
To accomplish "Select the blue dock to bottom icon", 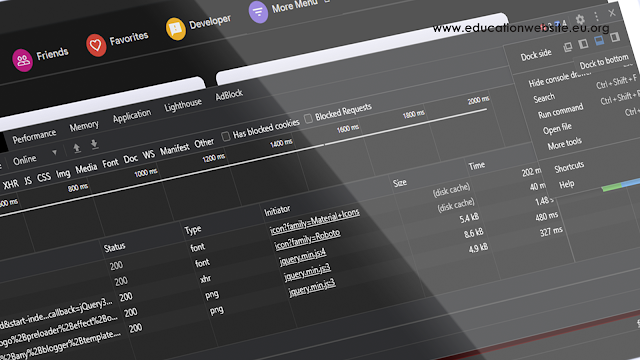I will tap(599, 40).
